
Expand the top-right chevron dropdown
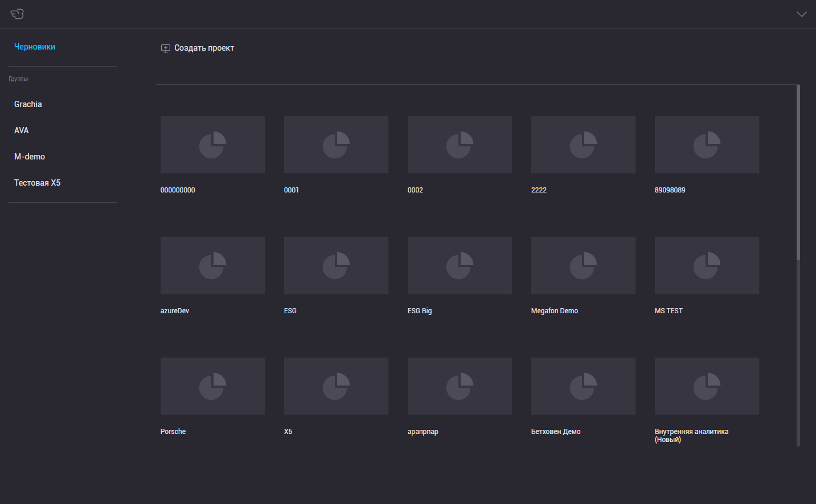802,14
